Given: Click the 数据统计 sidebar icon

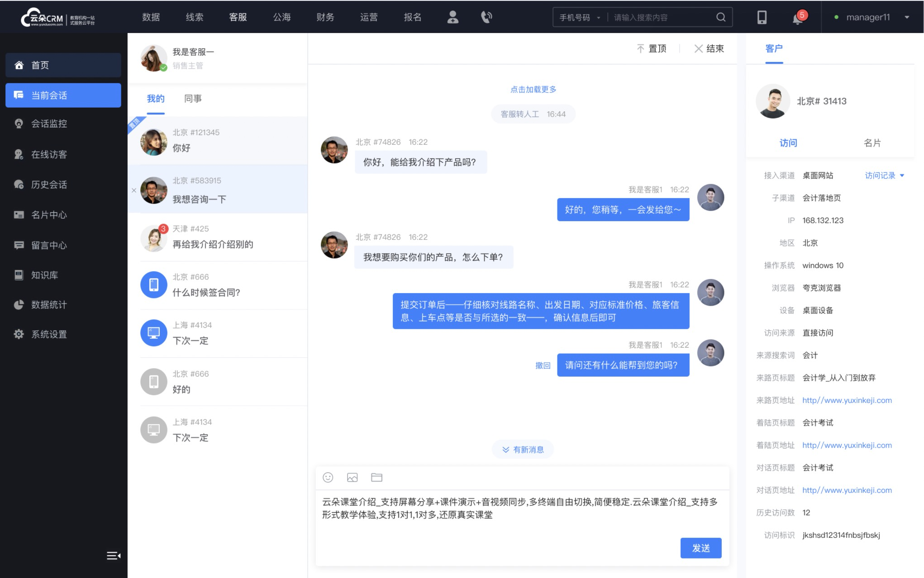Looking at the screenshot, I should tap(18, 303).
